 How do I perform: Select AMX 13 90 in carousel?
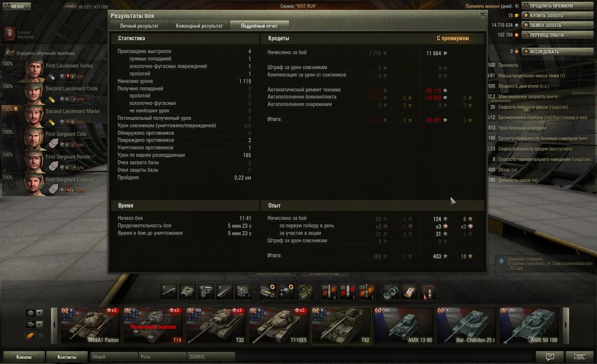point(404,326)
